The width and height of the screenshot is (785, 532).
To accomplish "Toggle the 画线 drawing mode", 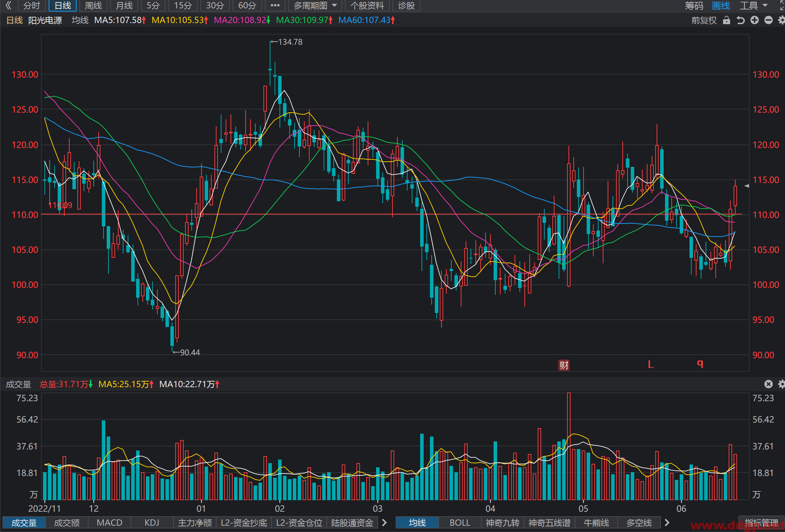I will tap(721, 6).
